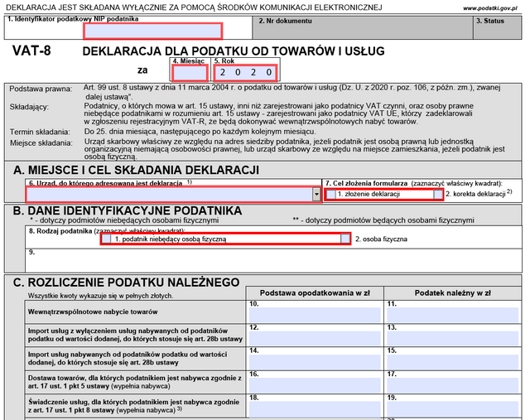530x420 pixels.
Task: Click the 'A. MIEJSCE I CEL SKŁADANIA DEKLARACJI' heading
Action: (x=136, y=170)
